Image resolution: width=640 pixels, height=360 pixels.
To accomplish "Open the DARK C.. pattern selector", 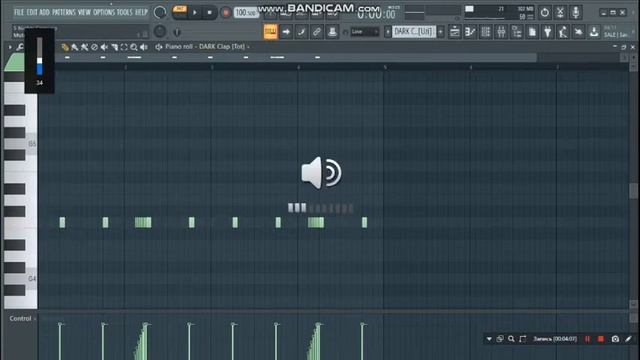I will coord(414,31).
